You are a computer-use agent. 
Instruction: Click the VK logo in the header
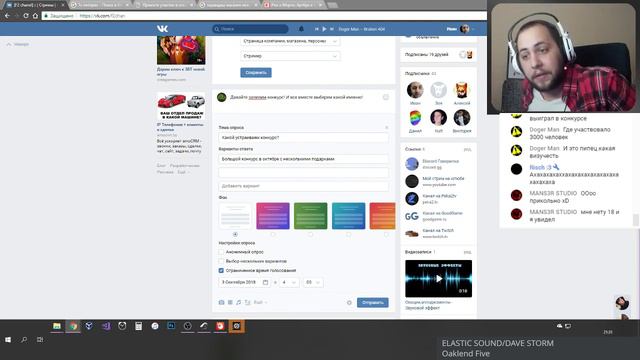pos(162,29)
